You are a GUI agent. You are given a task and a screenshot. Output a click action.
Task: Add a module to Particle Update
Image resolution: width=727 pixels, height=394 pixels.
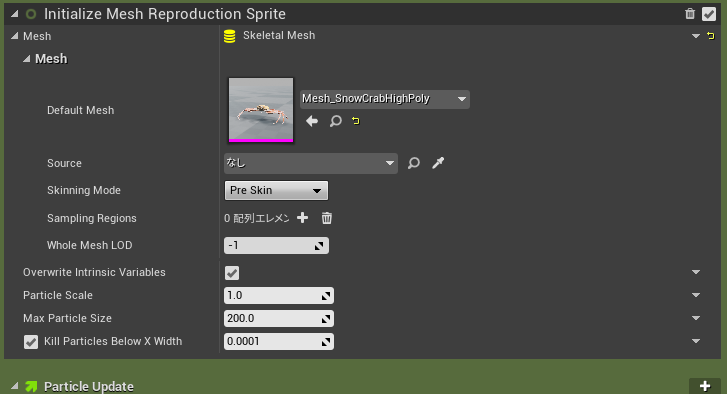click(x=705, y=386)
